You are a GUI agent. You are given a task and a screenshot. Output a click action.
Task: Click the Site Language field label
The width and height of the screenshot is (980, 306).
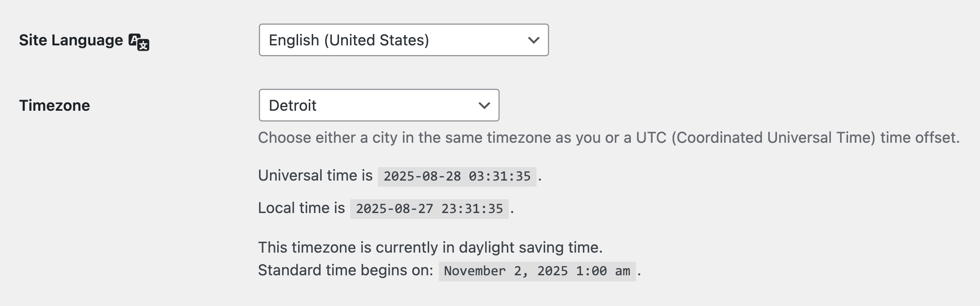[71, 40]
